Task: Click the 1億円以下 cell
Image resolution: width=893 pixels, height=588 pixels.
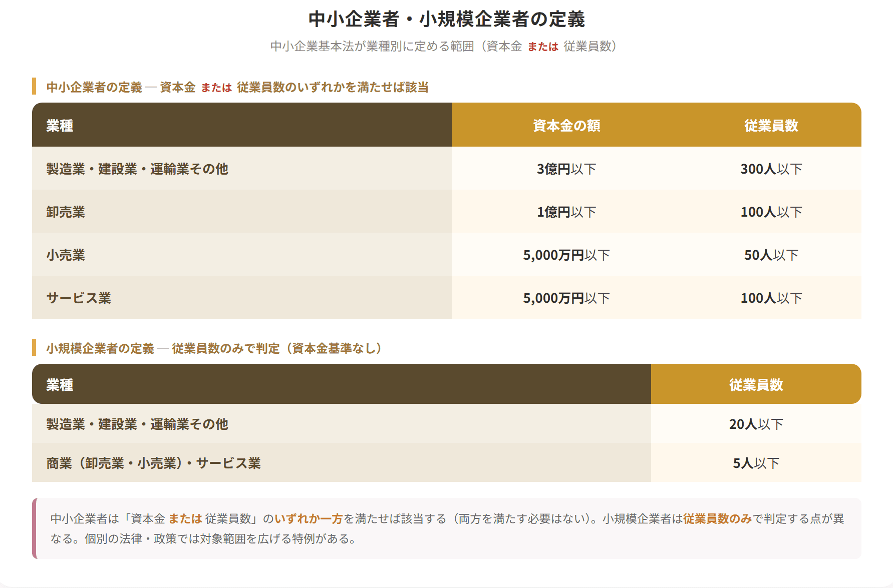Action: pos(566,212)
